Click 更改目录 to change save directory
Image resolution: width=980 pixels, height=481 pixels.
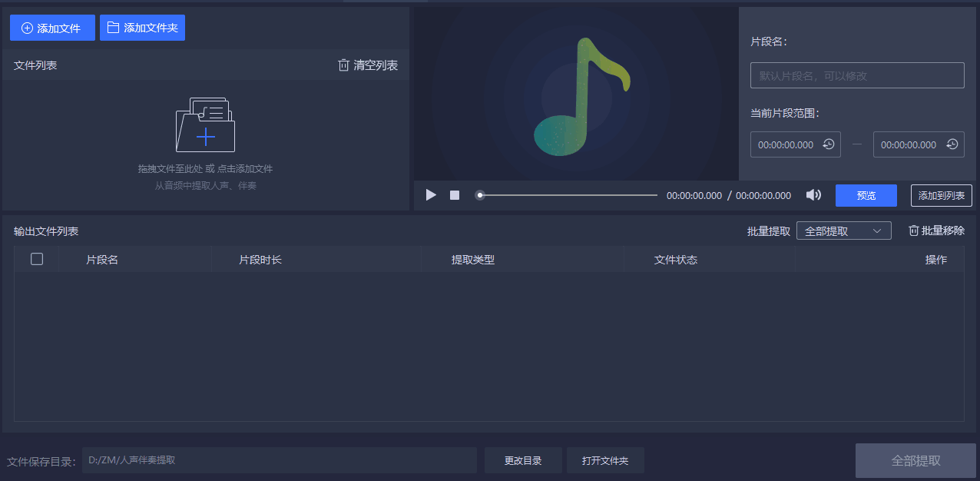(523, 460)
